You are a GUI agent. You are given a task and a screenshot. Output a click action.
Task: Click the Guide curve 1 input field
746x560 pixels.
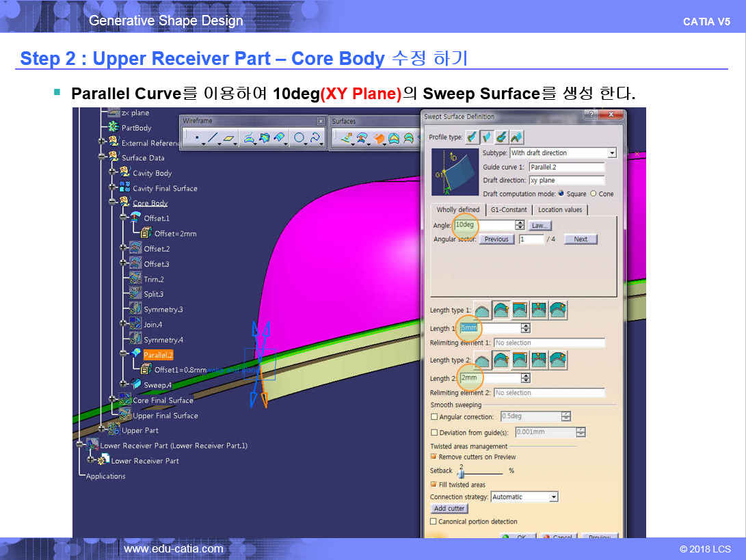pyautogui.click(x=566, y=167)
